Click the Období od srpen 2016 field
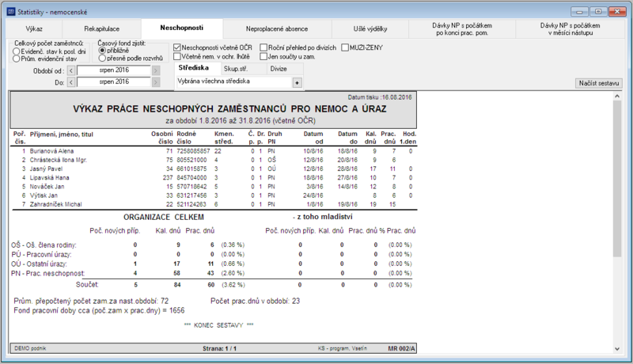This screenshot has height=364, width=633. click(114, 70)
